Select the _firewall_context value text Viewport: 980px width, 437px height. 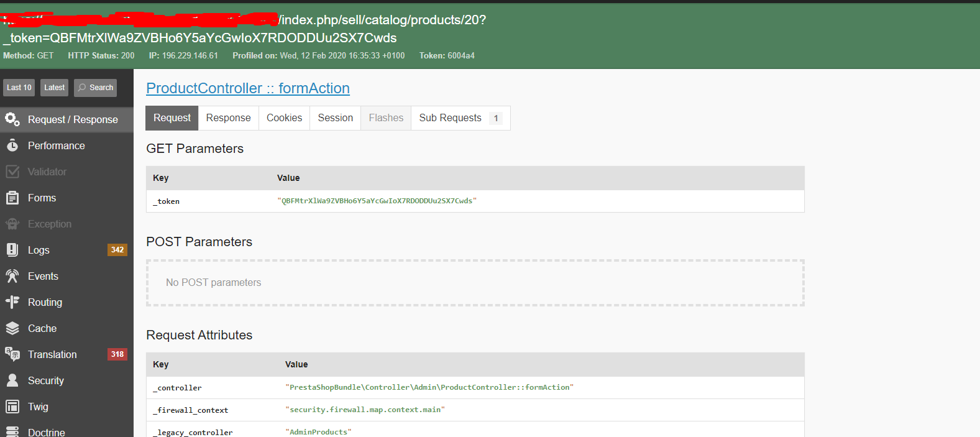click(365, 410)
